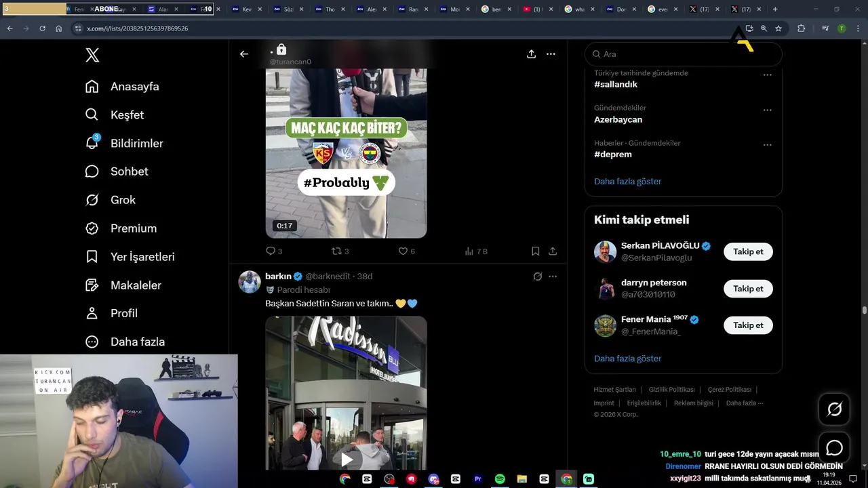
Task: Play the Radisson hotel video
Action: [x=347, y=460]
